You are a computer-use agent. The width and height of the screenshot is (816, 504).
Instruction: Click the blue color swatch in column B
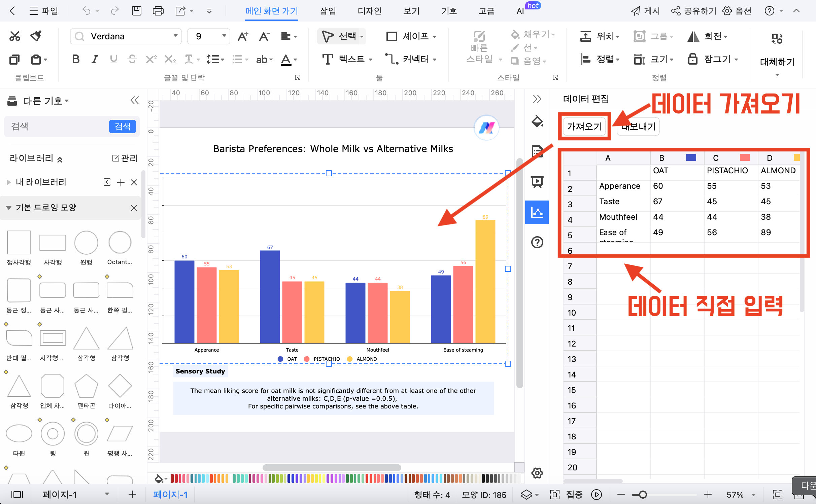coord(691,157)
